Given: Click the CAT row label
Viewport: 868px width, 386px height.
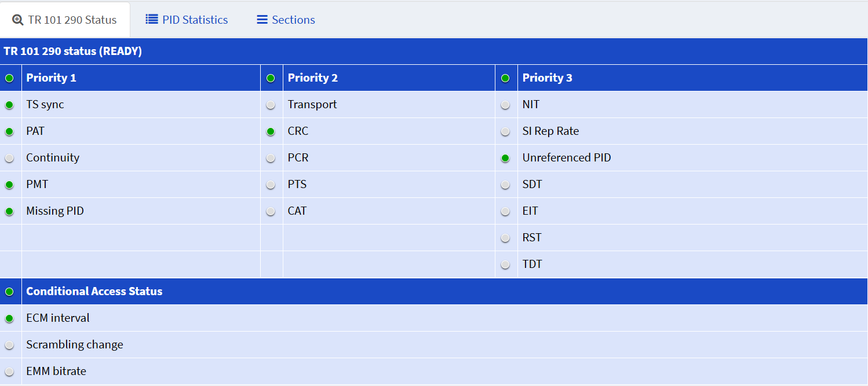Looking at the screenshot, I should click(297, 211).
